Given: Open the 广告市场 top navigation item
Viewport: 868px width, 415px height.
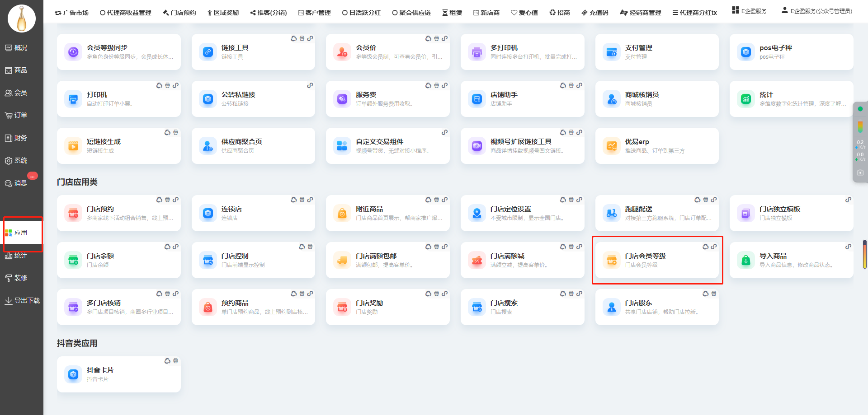Looking at the screenshot, I should point(71,13).
